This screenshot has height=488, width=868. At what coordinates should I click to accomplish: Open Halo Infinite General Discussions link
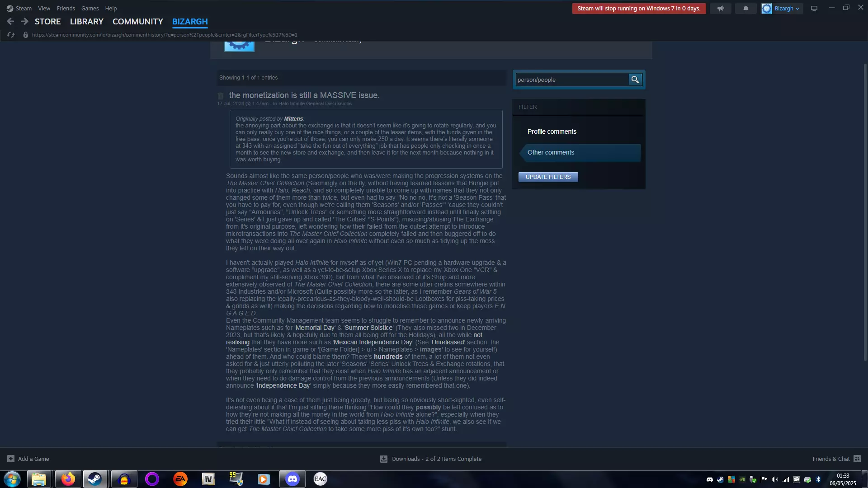(315, 104)
